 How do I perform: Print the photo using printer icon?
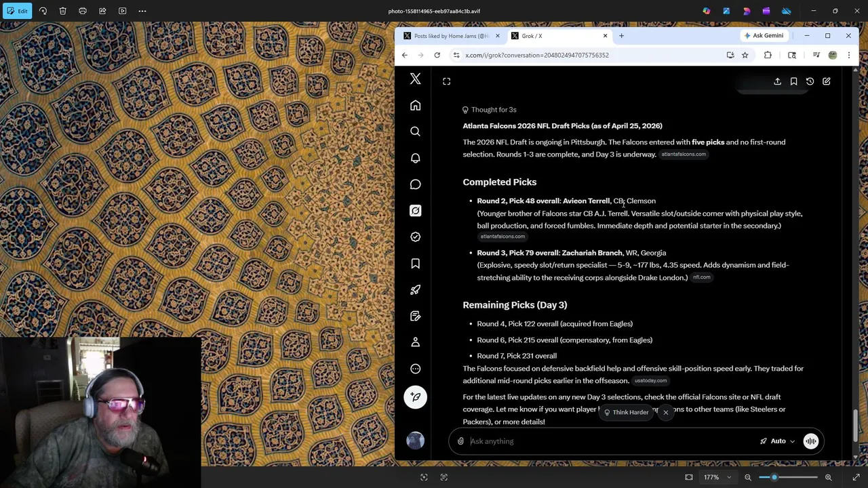[83, 11]
